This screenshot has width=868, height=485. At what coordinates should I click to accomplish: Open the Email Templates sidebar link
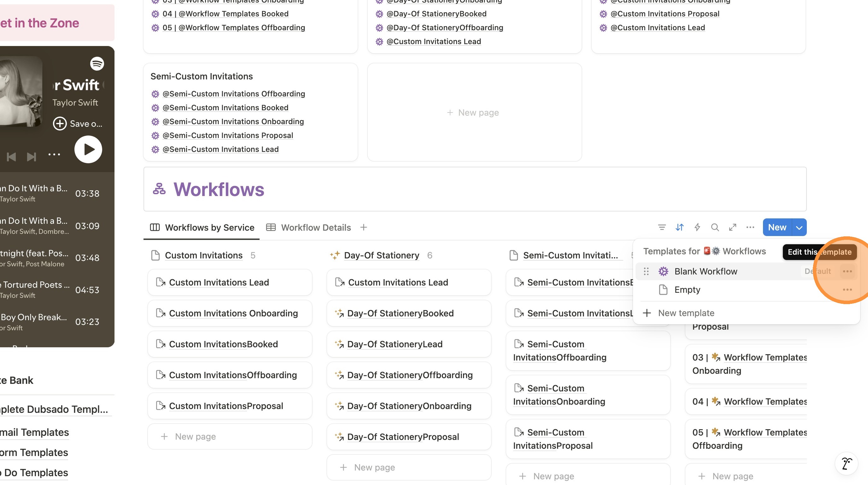tap(34, 432)
